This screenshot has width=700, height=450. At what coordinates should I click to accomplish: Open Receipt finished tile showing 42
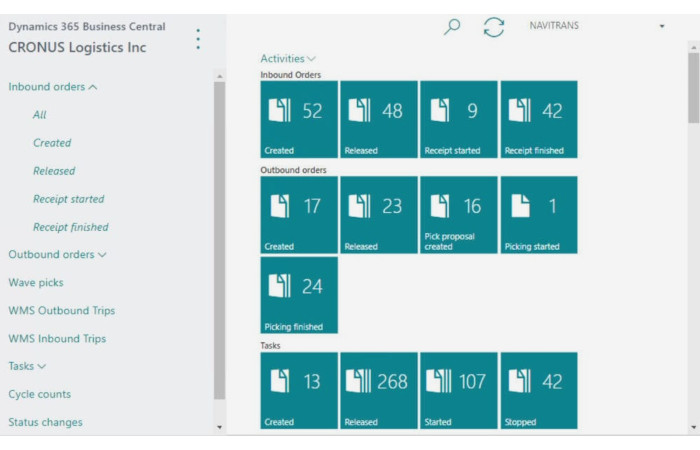(x=539, y=119)
